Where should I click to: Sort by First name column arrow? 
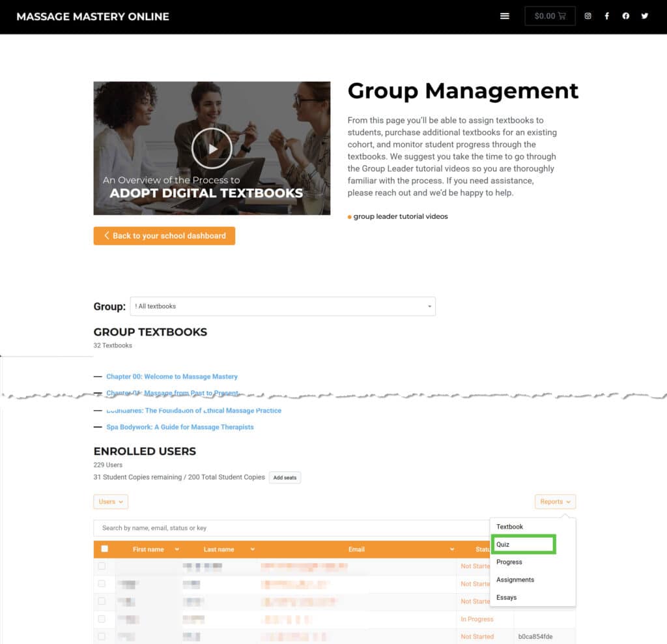pos(177,549)
